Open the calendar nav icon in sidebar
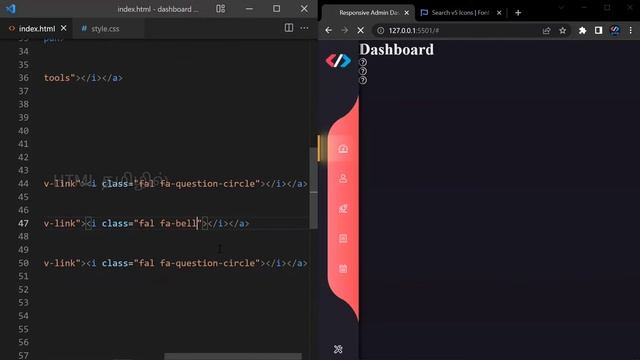 343,269
